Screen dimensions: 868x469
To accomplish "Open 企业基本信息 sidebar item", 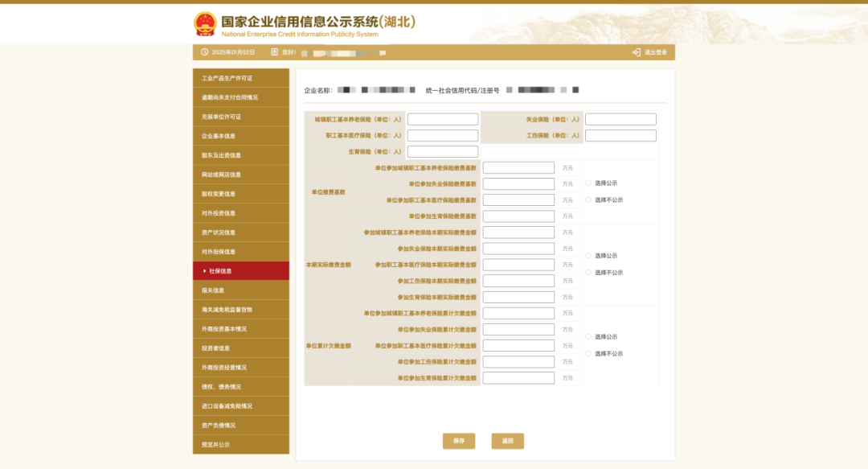I will (x=241, y=136).
